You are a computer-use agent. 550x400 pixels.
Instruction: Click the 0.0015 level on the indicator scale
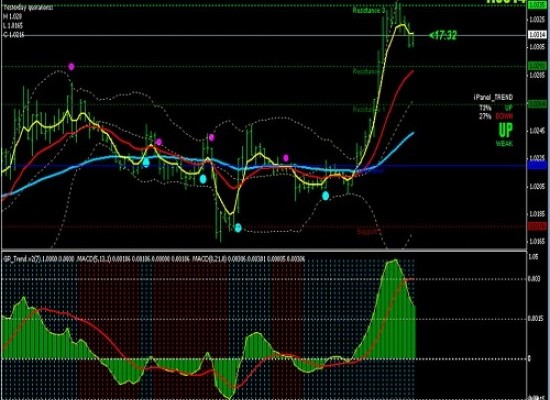(x=535, y=319)
